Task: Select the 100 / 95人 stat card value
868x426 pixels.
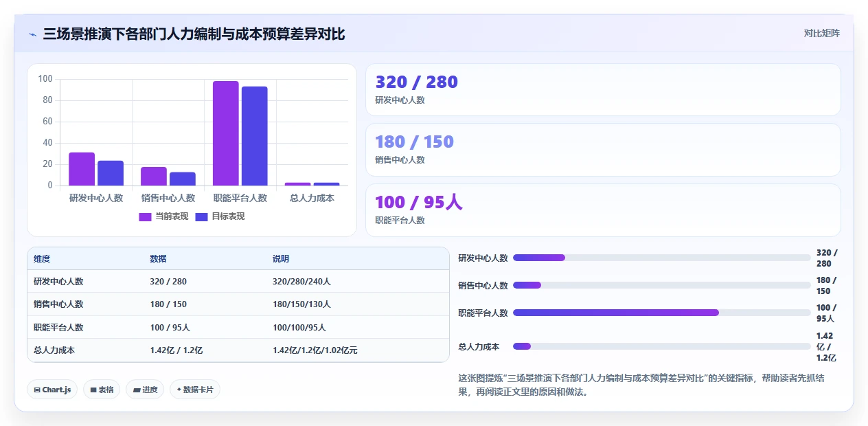Action: click(x=419, y=203)
